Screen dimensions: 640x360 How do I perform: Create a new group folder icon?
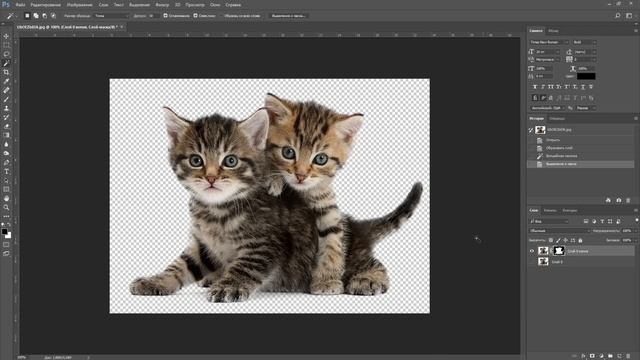tap(610, 356)
